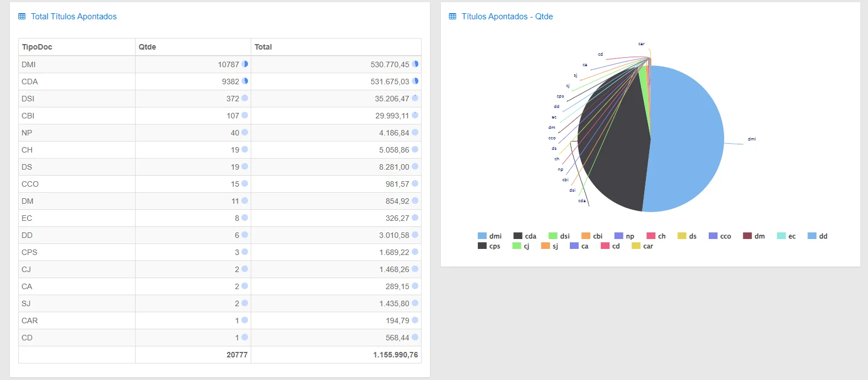Click the pie indicator next to Total 530.770,45
Screen dimensions: 868x380
tap(415, 64)
